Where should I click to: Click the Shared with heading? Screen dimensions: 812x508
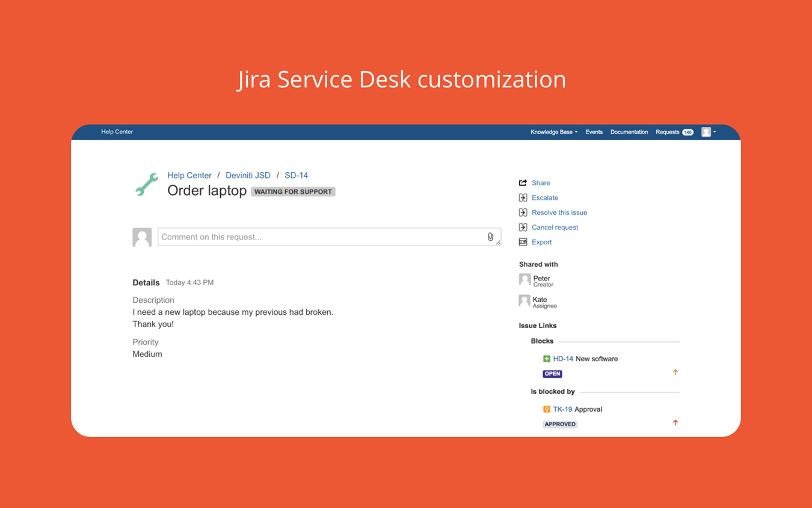pos(538,264)
